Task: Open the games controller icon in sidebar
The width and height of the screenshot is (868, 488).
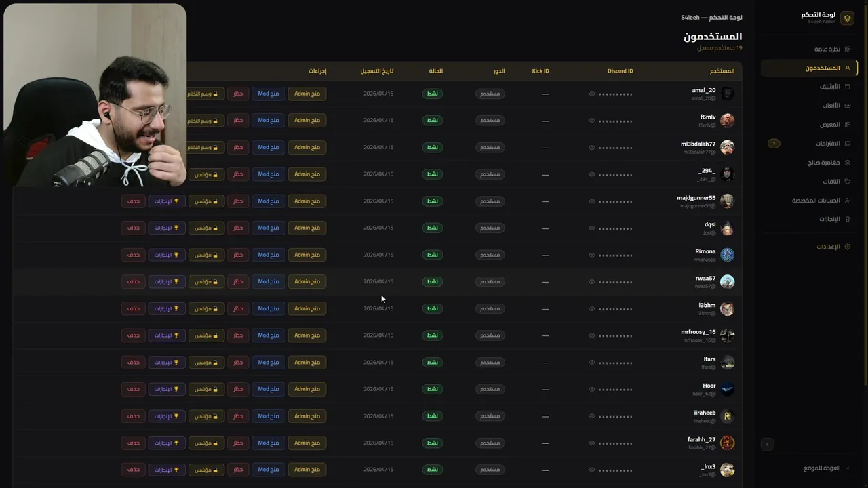Action: (x=847, y=106)
